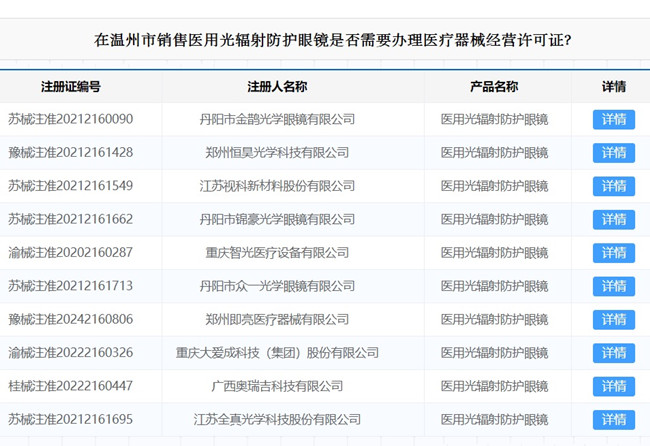The height and width of the screenshot is (446, 650).
Task: Click registrant 江苏视科新材料股份有限公司
Action: pos(277,186)
